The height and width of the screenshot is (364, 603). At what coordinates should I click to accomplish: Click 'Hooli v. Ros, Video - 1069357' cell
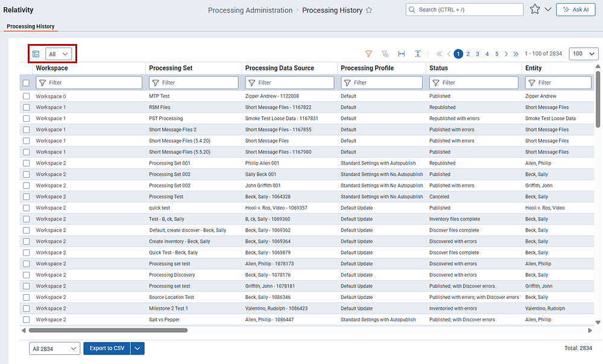click(276, 208)
